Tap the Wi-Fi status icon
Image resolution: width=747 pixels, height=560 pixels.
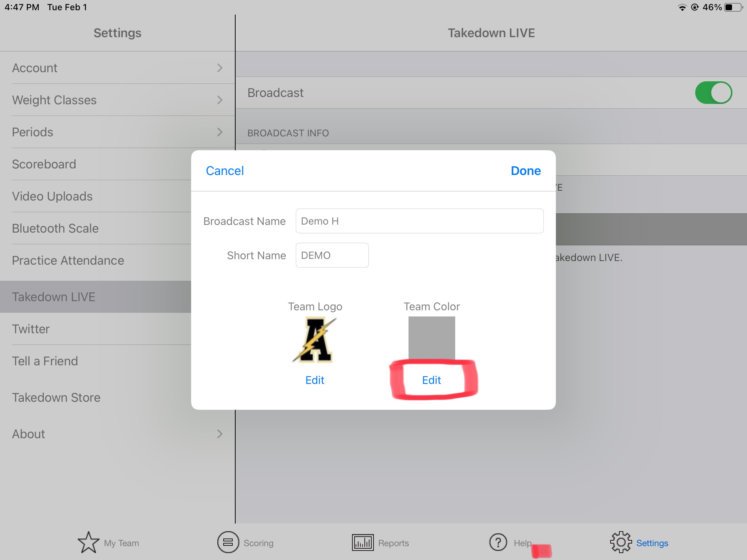pos(682,7)
